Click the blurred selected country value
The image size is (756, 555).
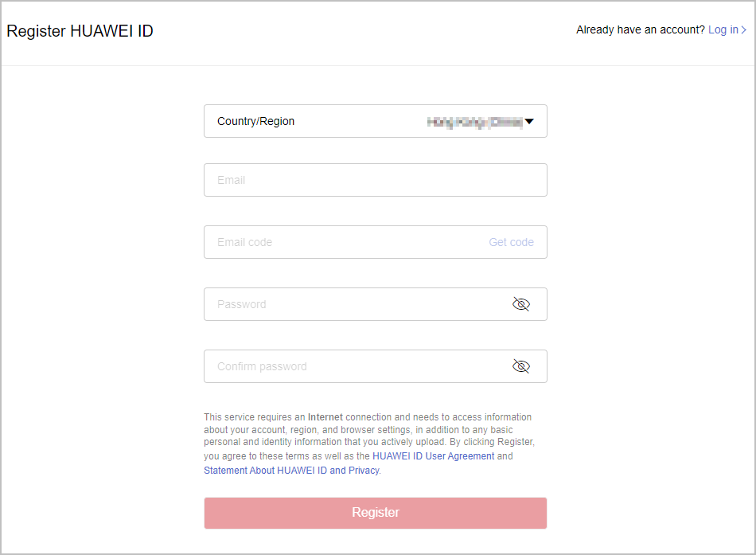tap(474, 122)
